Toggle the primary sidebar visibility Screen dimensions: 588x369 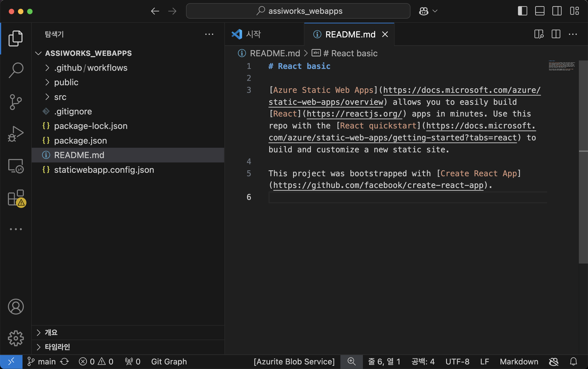522,11
